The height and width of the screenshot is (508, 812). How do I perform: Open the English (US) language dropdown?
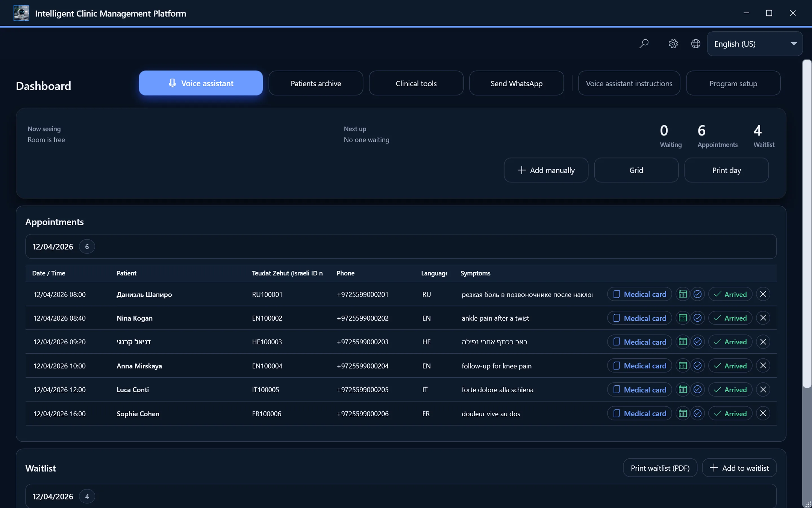pos(754,44)
